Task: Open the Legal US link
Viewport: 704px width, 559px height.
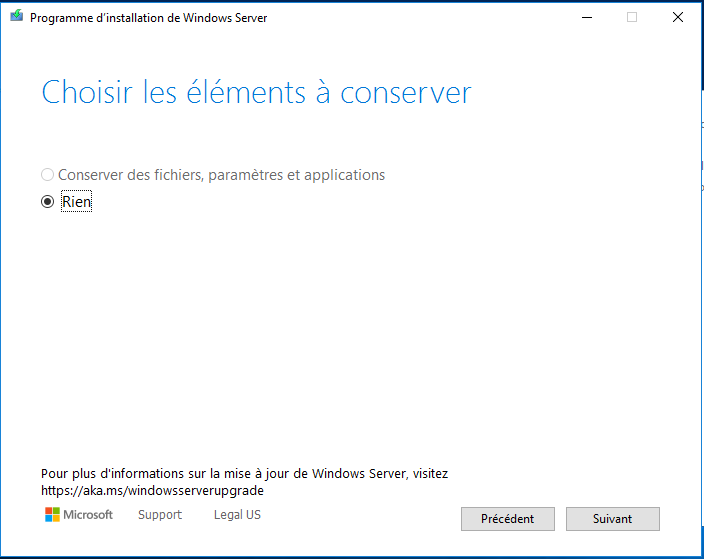Action: click(237, 515)
